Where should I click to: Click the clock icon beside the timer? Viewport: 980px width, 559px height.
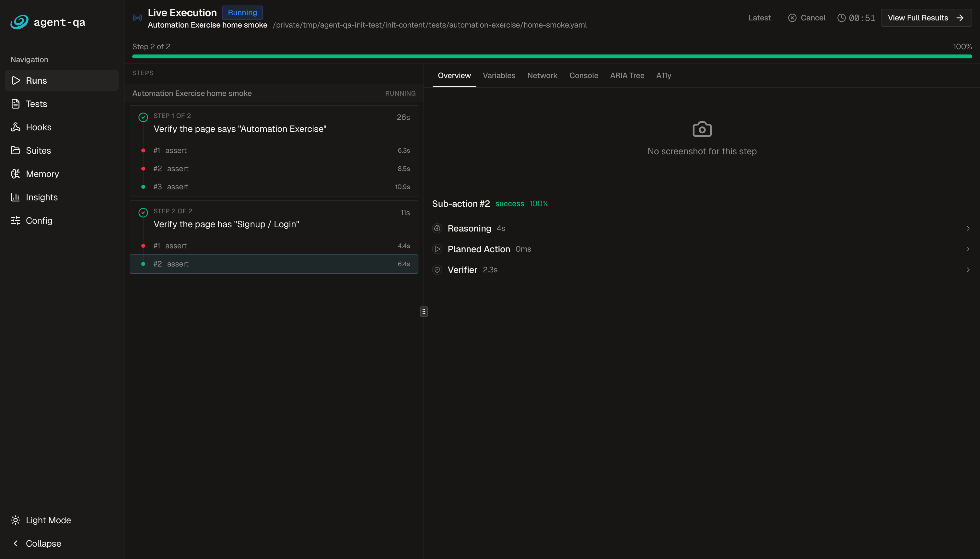(842, 18)
